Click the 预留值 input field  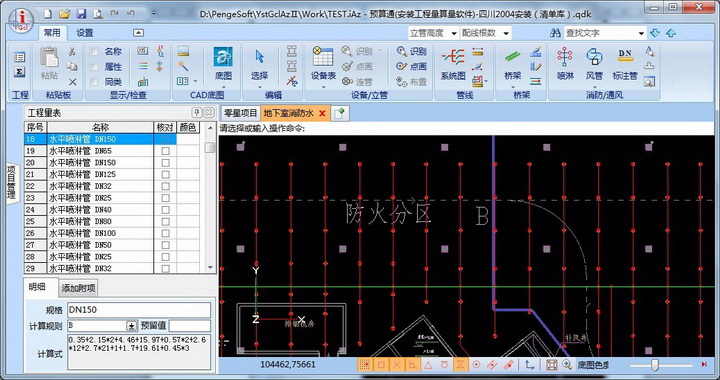tap(190, 326)
